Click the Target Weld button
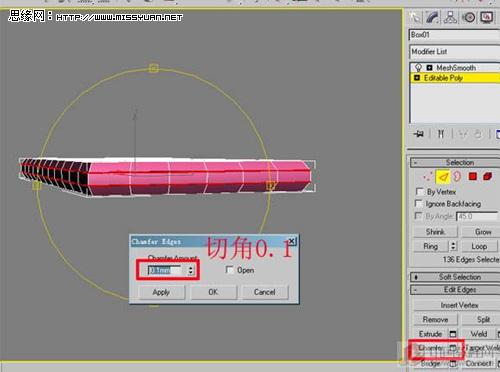The height and width of the screenshot is (372, 500). (x=481, y=348)
